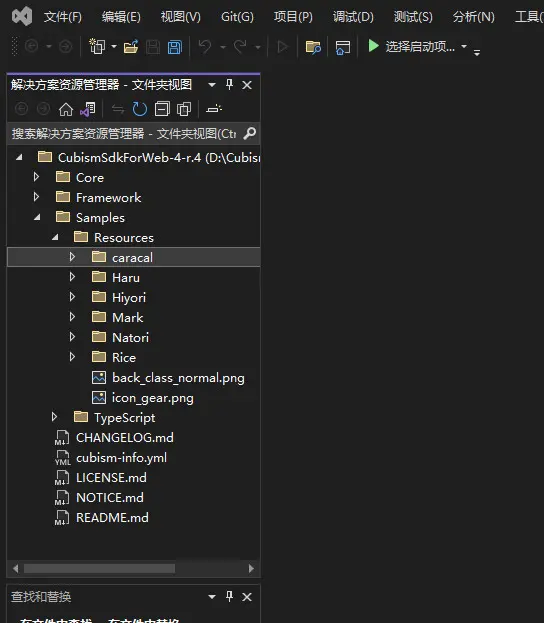Expand the Core folder

(36, 176)
